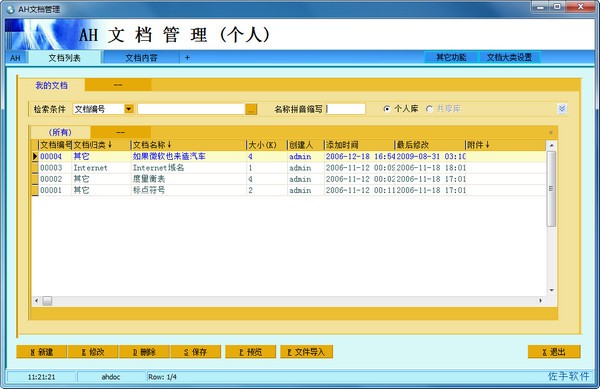The height and width of the screenshot is (389, 600).
Task: Select the 个人库 radio button
Action: (387, 109)
